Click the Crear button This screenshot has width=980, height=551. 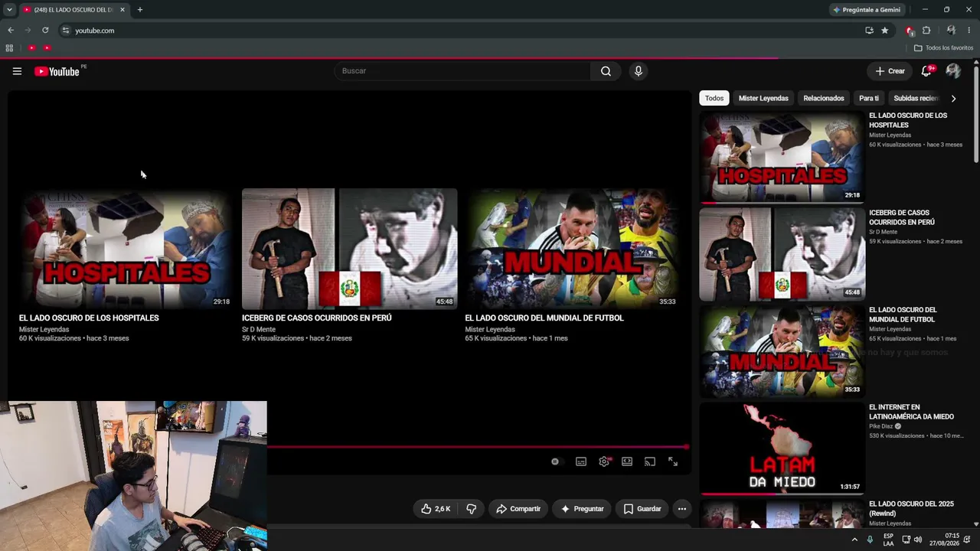point(890,71)
